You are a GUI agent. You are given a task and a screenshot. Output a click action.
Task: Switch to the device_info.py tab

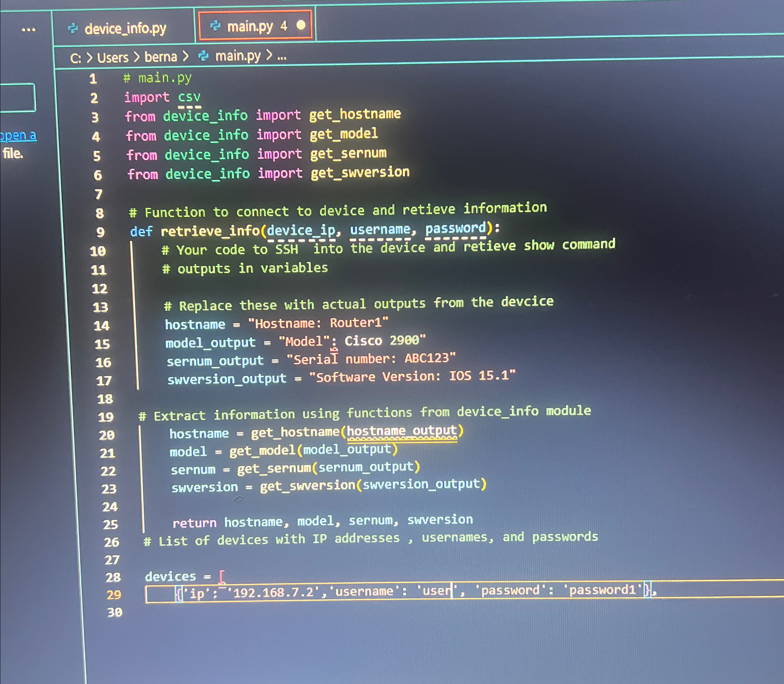coord(125,28)
